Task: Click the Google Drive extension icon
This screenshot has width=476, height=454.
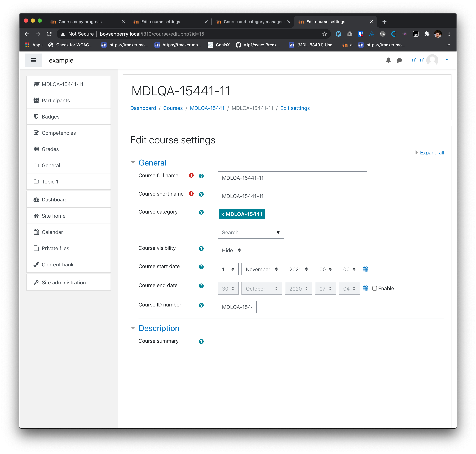Action: [x=349, y=34]
